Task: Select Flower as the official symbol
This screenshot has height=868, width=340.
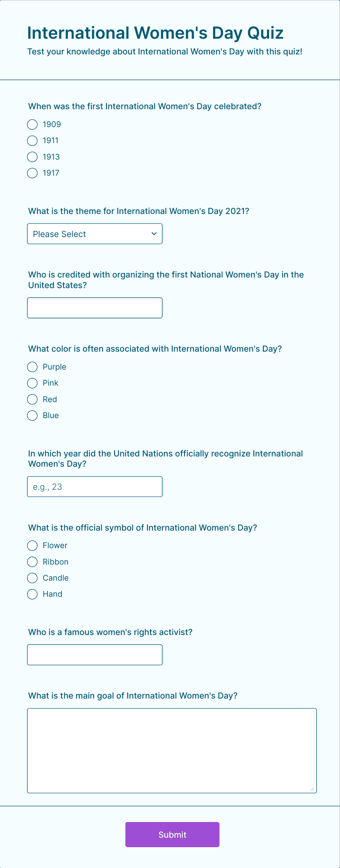Action: [32, 546]
